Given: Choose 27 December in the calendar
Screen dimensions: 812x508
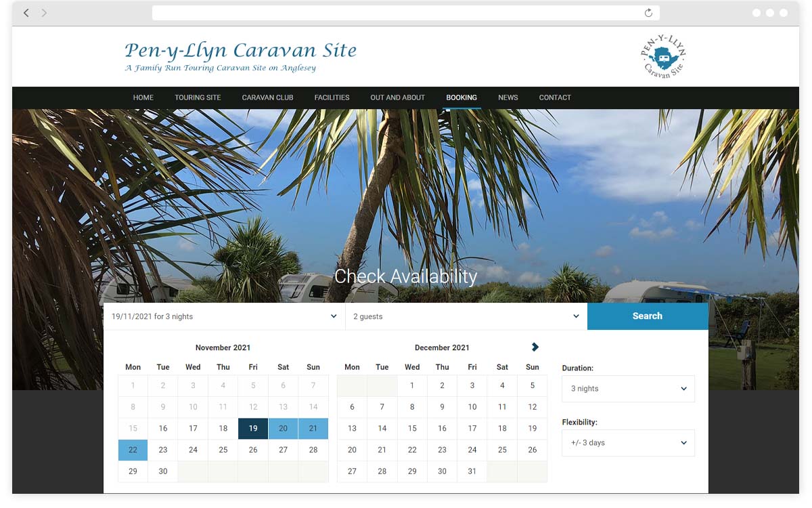Looking at the screenshot, I should pyautogui.click(x=352, y=471).
